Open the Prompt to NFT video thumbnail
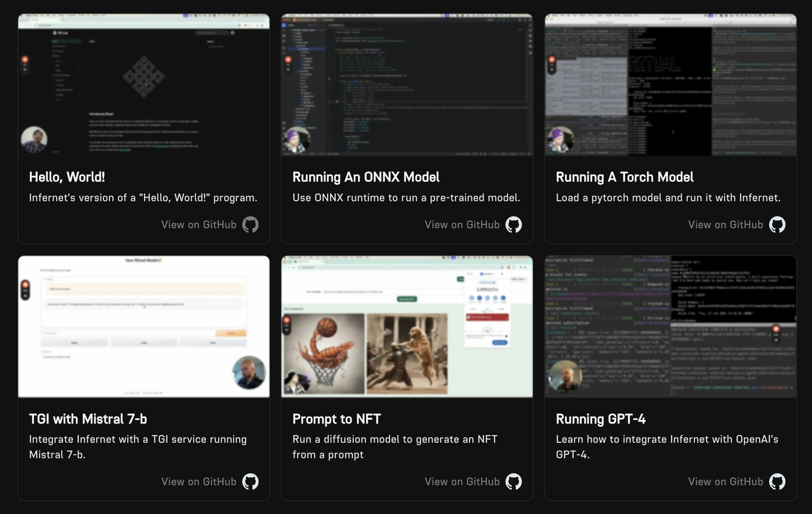The height and width of the screenshot is (514, 812). (407, 327)
